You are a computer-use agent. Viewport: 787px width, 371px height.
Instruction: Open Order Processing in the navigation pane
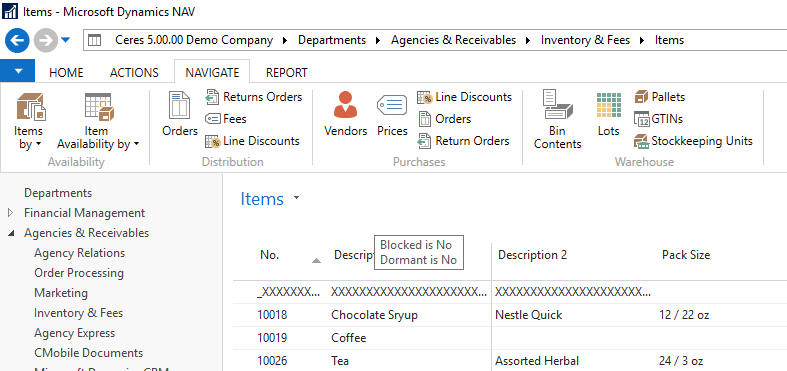pyautogui.click(x=79, y=273)
